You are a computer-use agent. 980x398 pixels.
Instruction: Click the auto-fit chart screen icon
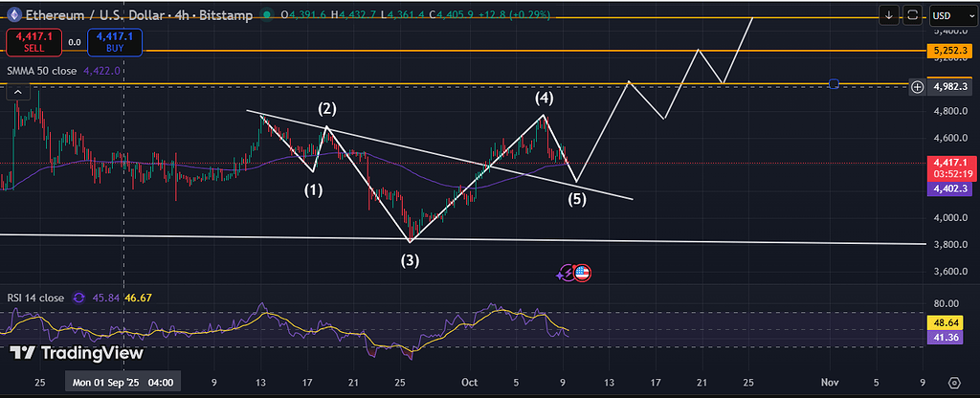(x=913, y=15)
